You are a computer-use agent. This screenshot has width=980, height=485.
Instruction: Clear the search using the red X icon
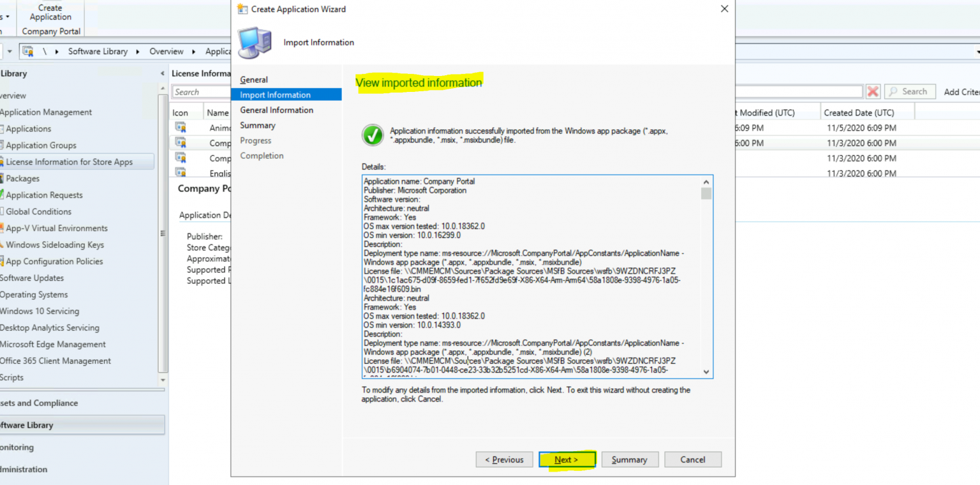point(873,91)
